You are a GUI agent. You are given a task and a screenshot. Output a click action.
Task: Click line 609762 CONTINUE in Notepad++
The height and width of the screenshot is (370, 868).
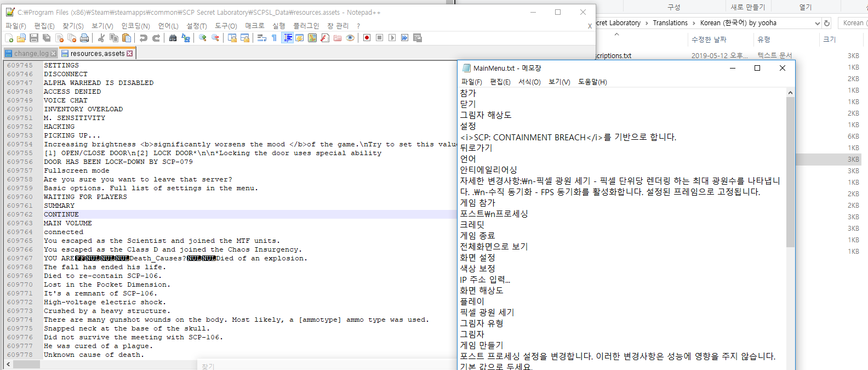[x=61, y=214]
